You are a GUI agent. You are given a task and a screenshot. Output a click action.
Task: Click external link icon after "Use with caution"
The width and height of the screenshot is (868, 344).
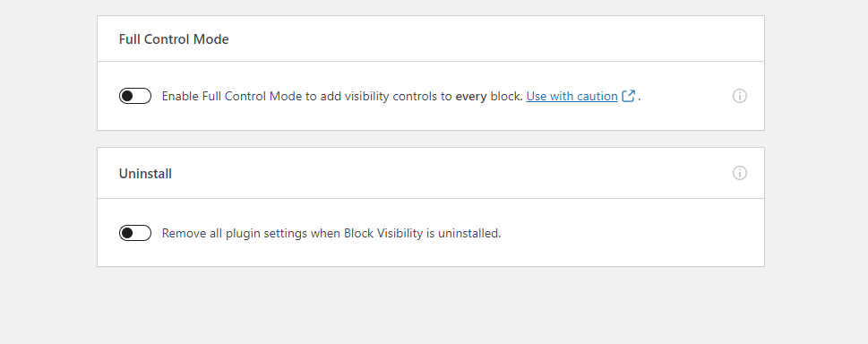click(628, 96)
